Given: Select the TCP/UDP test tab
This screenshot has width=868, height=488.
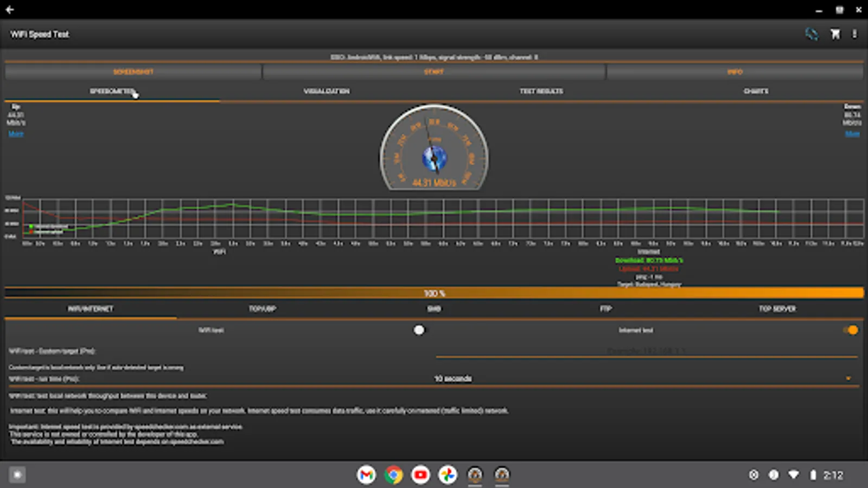Looking at the screenshot, I should click(x=263, y=309).
